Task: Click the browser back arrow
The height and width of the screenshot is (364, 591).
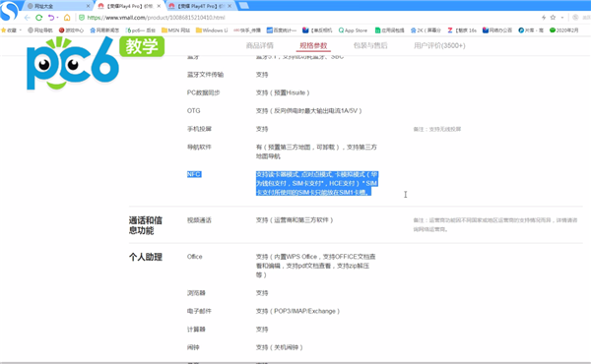Action: (x=28, y=18)
